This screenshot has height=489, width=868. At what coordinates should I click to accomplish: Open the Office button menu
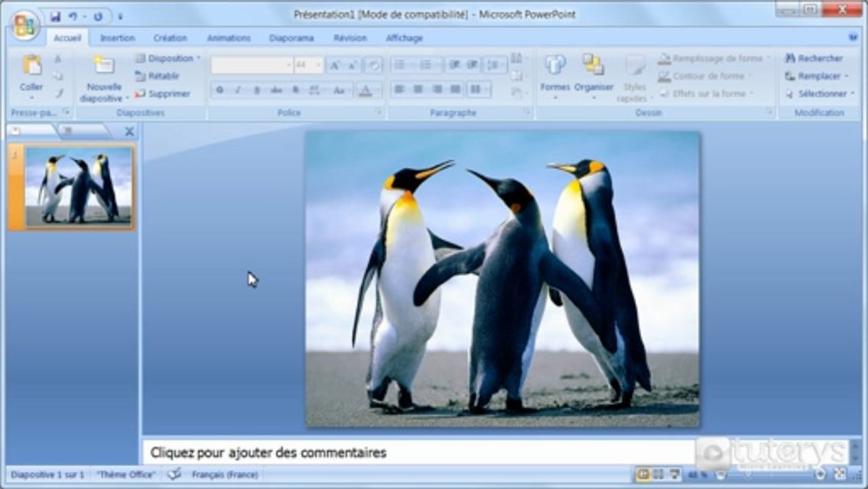click(24, 25)
